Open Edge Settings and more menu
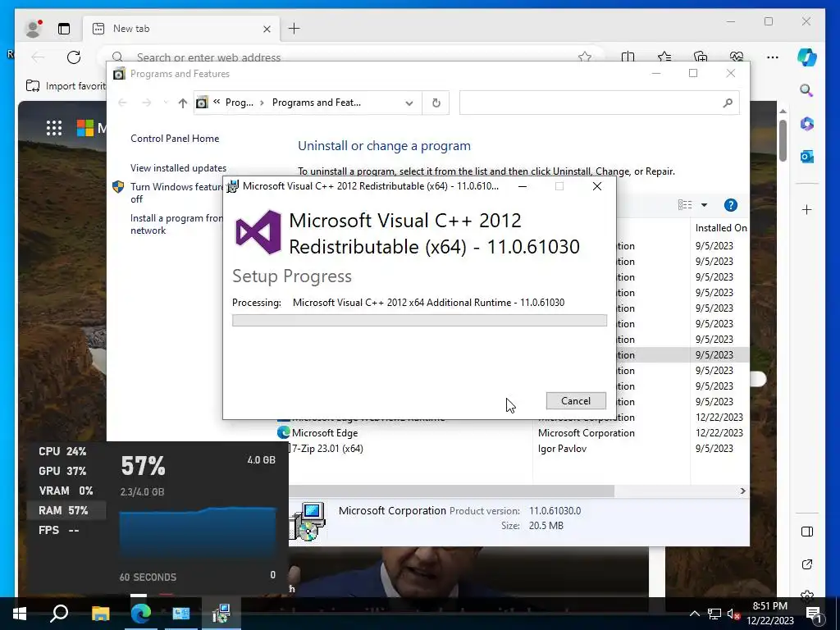 tap(773, 57)
